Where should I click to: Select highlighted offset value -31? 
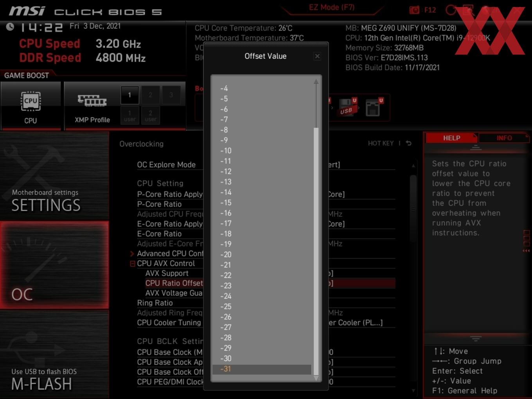261,369
